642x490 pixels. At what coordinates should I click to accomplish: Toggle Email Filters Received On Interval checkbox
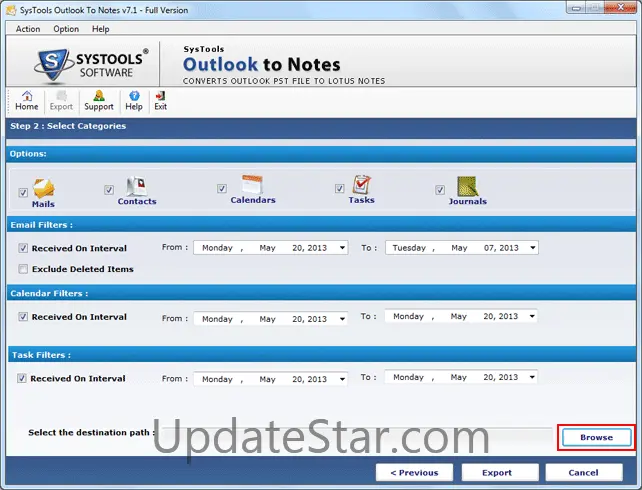coord(23,248)
